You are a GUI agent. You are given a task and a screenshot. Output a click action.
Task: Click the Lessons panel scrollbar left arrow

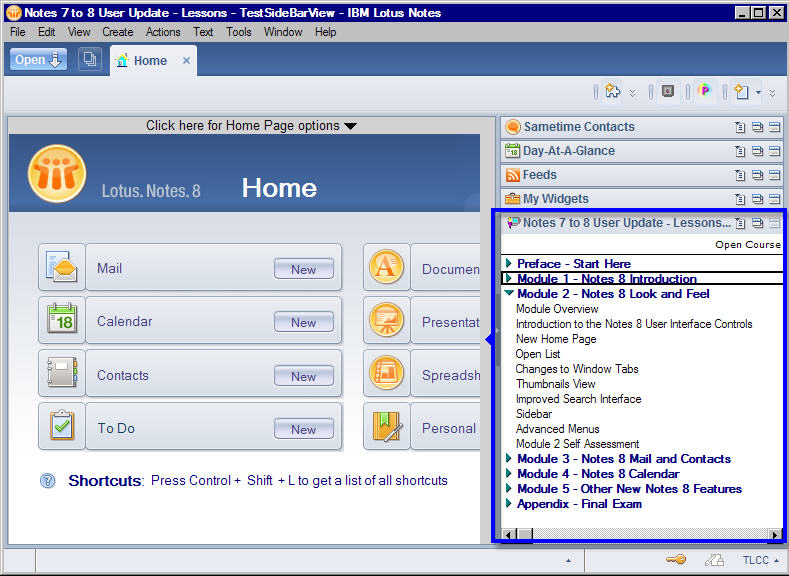pyautogui.click(x=508, y=534)
